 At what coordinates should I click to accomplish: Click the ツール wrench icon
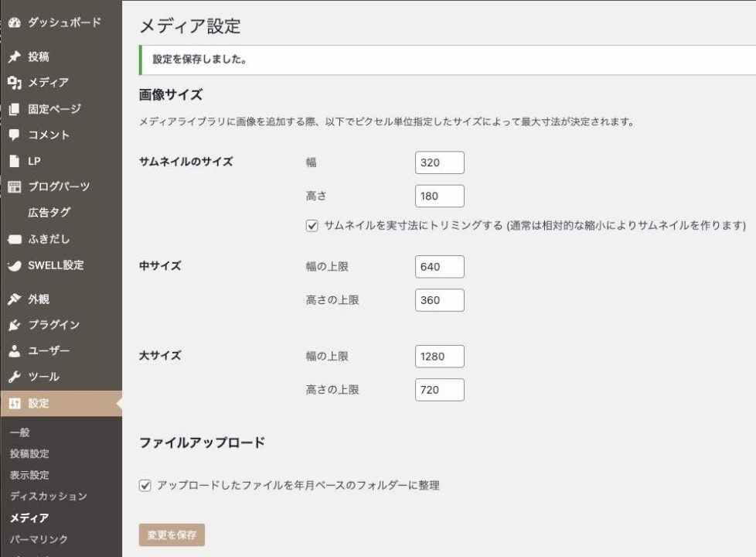click(x=15, y=377)
